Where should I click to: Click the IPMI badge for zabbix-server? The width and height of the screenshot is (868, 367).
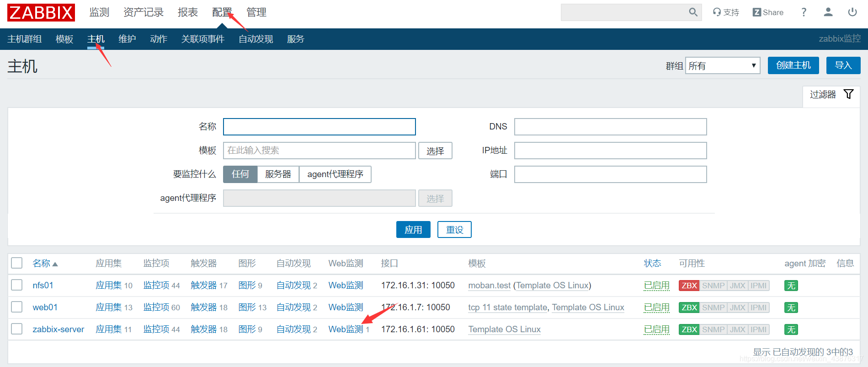pos(758,329)
